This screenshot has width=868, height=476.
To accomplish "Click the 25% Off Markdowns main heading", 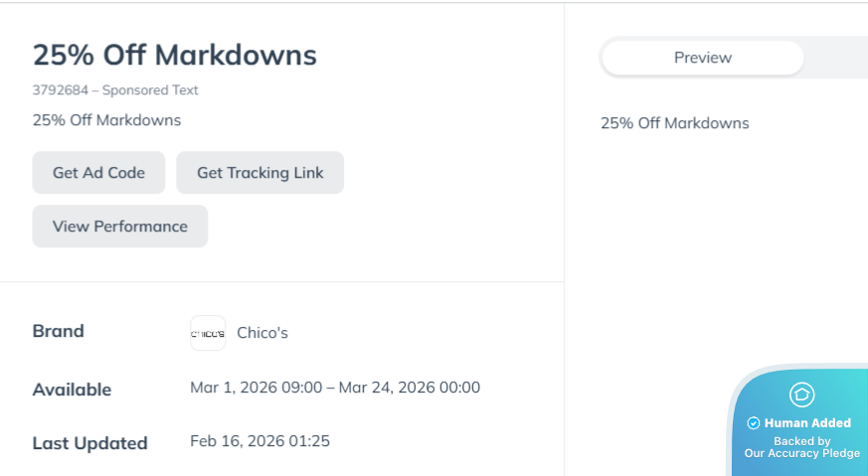I will [175, 55].
